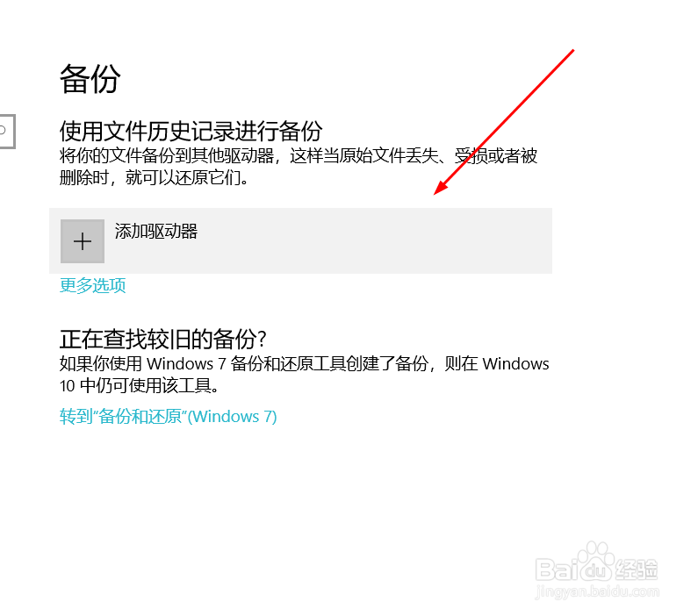698x616 pixels.
Task: Open 转到"备份和还原"(Windows 7) link
Action: [x=169, y=416]
